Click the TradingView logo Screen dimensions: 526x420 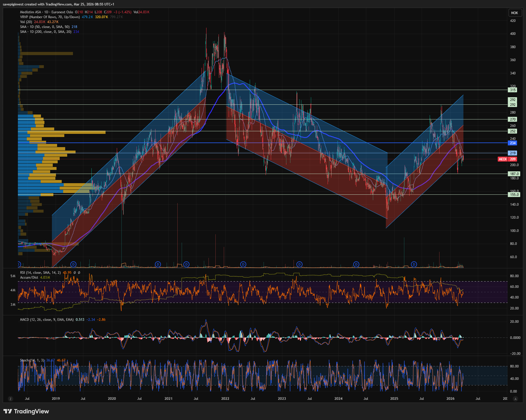(26, 411)
